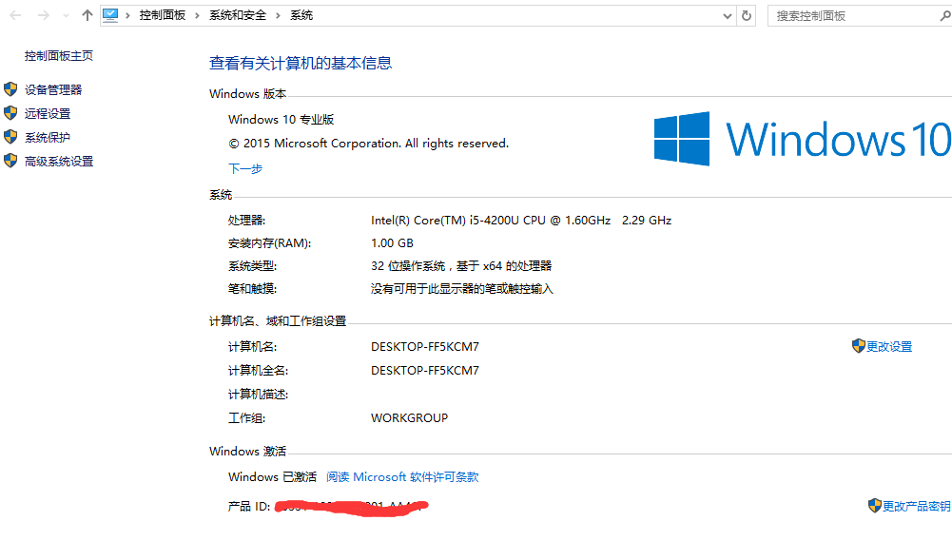Viewport: 952px width, 560px height.
Task: Click the shield icon beside 远程设置
Action: click(x=10, y=113)
